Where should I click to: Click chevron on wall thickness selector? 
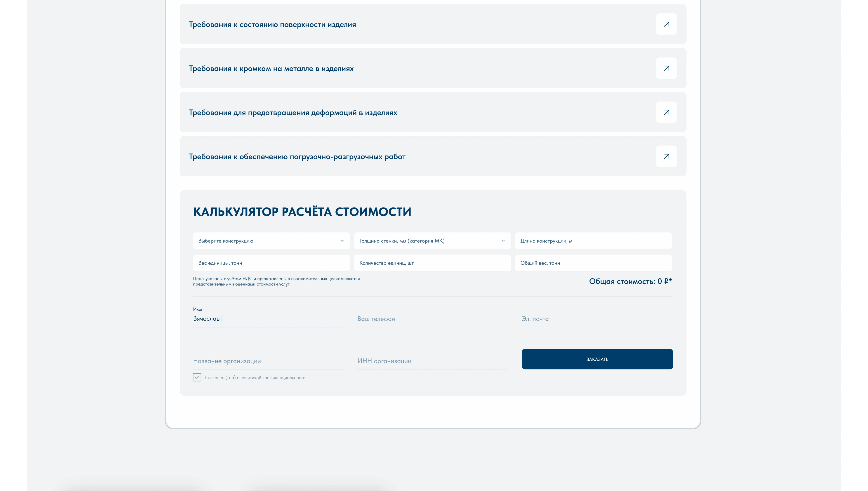[503, 241]
